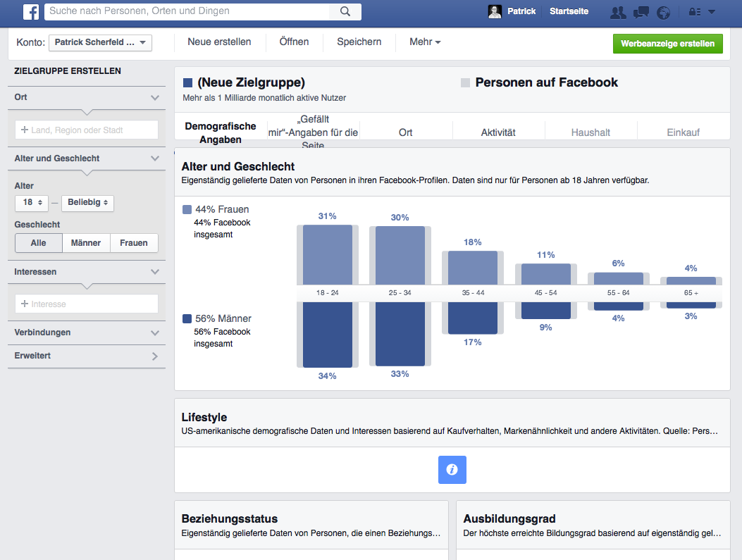742x560 pixels.
Task: Switch to the Aktivität tab
Action: [x=498, y=132]
